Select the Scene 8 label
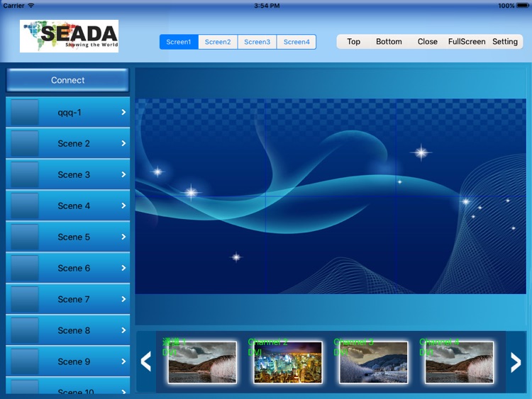This screenshot has height=399, width=532. click(74, 330)
